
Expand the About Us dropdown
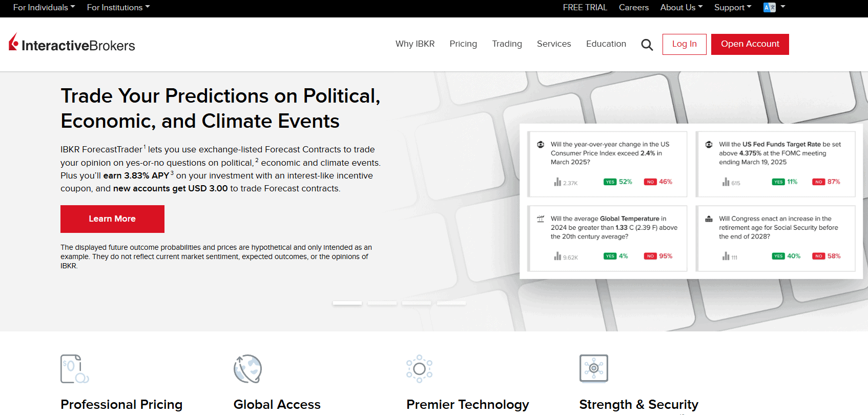tap(681, 7)
